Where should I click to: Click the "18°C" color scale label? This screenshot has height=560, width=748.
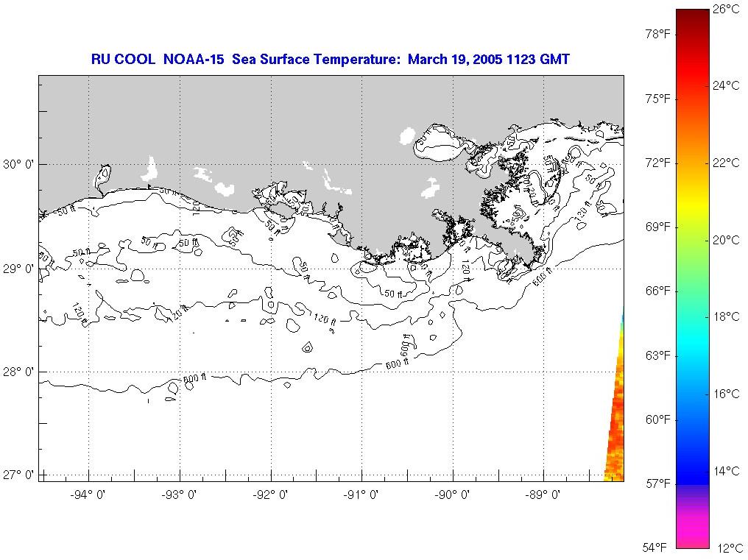pos(726,316)
